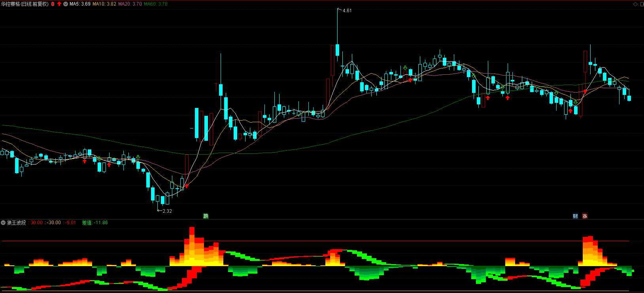This screenshot has height=293, width=644.
Task: Expand the 狼王波段 indicator dropdown chevron
Action: [3, 223]
